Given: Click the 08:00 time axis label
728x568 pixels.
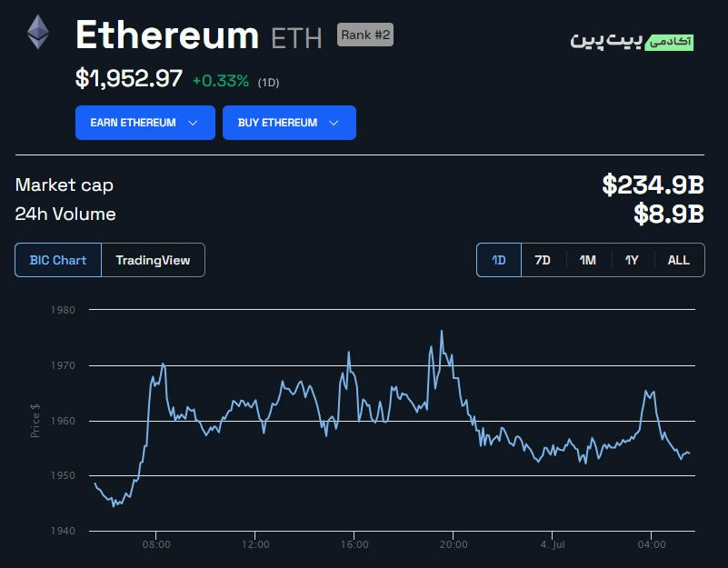Looking at the screenshot, I should point(156,544).
